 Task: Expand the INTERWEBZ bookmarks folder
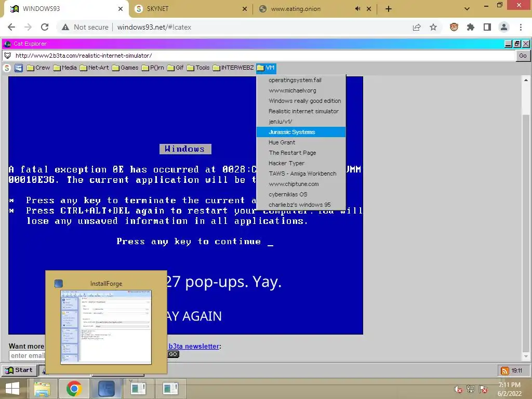(x=233, y=68)
